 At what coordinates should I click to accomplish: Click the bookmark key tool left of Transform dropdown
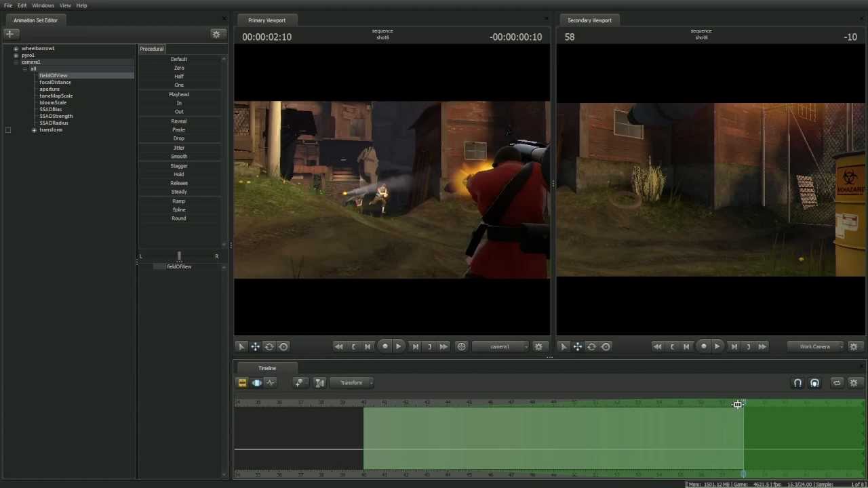click(x=299, y=383)
